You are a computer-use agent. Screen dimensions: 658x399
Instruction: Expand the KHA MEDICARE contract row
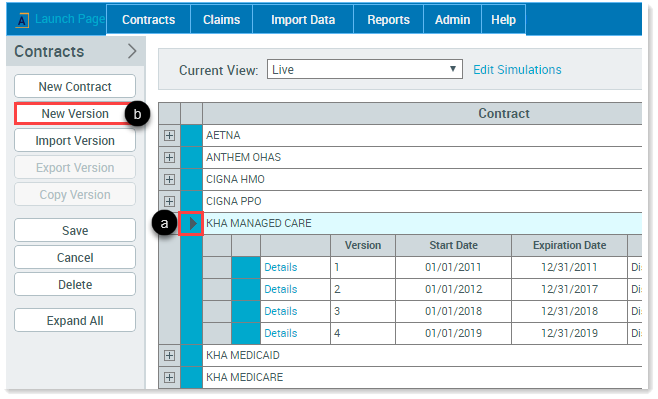click(x=169, y=377)
